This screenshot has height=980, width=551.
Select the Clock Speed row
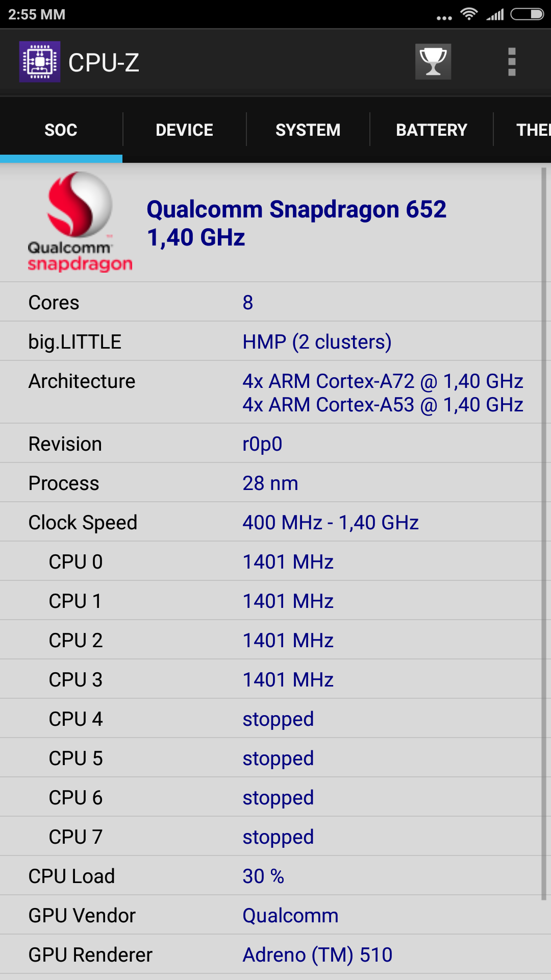click(275, 522)
